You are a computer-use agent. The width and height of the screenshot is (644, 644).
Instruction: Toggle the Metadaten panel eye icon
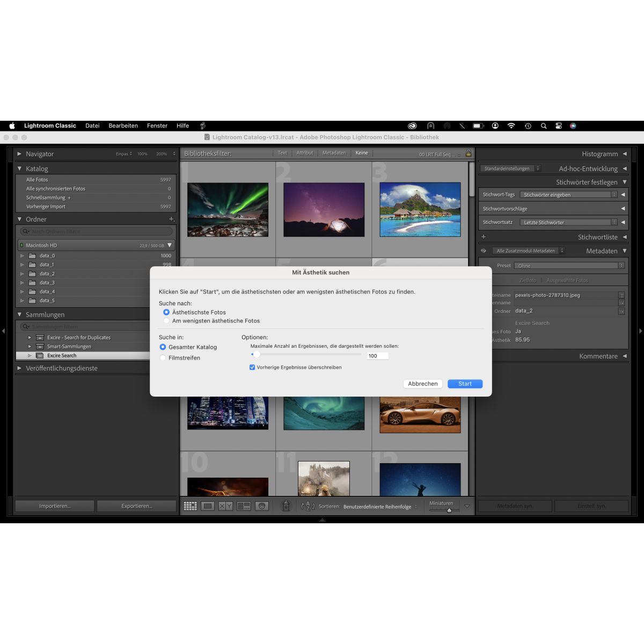[x=484, y=251]
